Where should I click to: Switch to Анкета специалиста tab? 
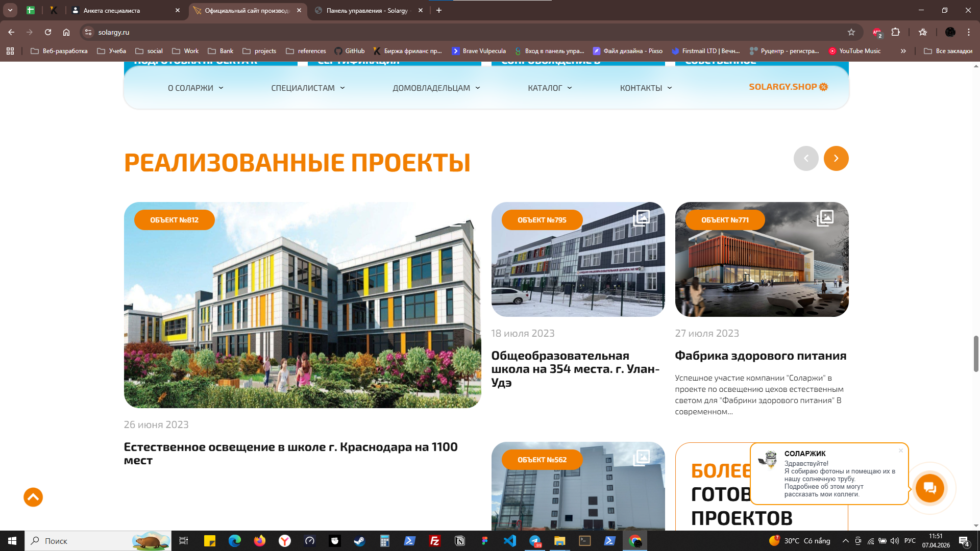[126, 10]
